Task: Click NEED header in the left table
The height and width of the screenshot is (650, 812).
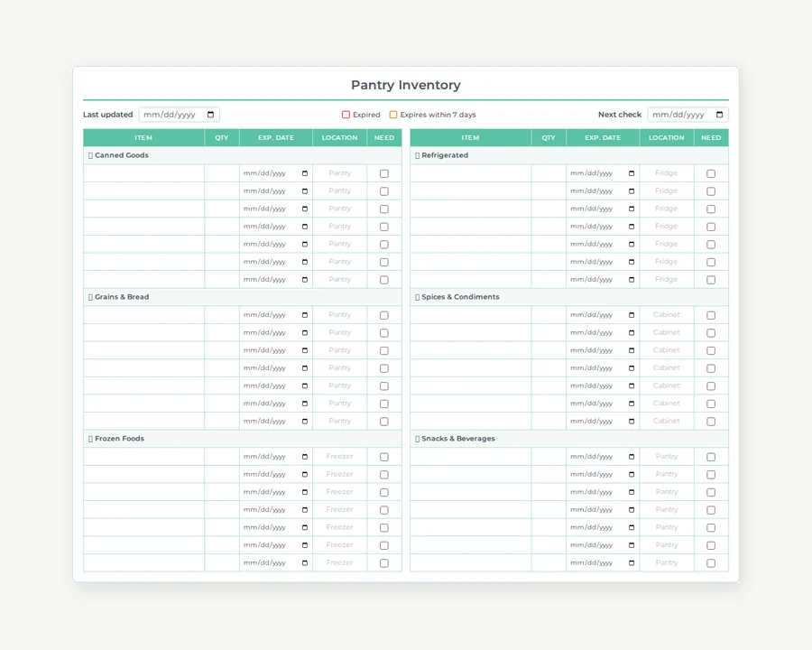Action: [384, 137]
